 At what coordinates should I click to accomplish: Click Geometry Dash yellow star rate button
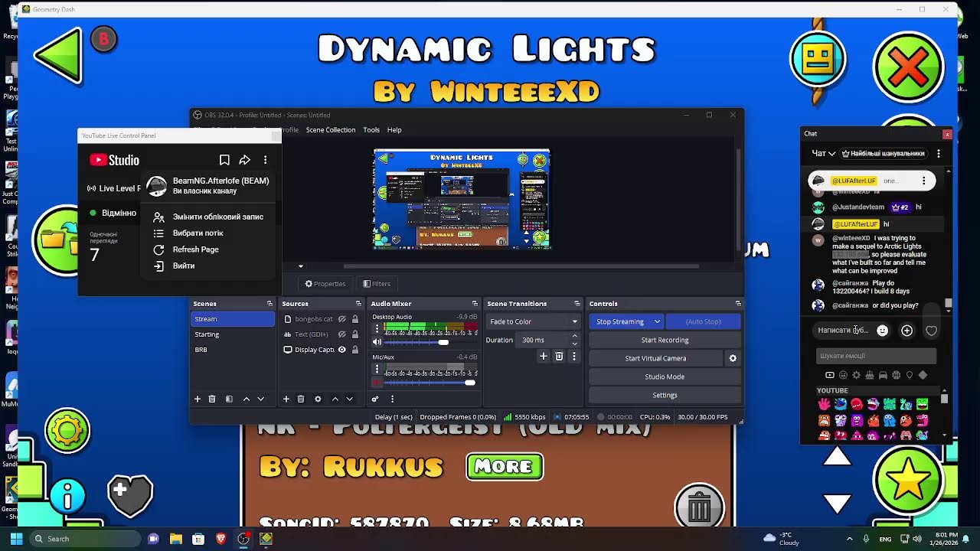coord(908,481)
